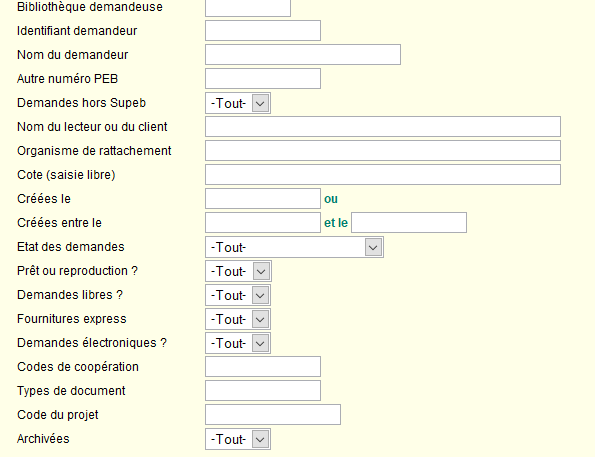
Task: Select the Créées le date field
Action: point(263,199)
